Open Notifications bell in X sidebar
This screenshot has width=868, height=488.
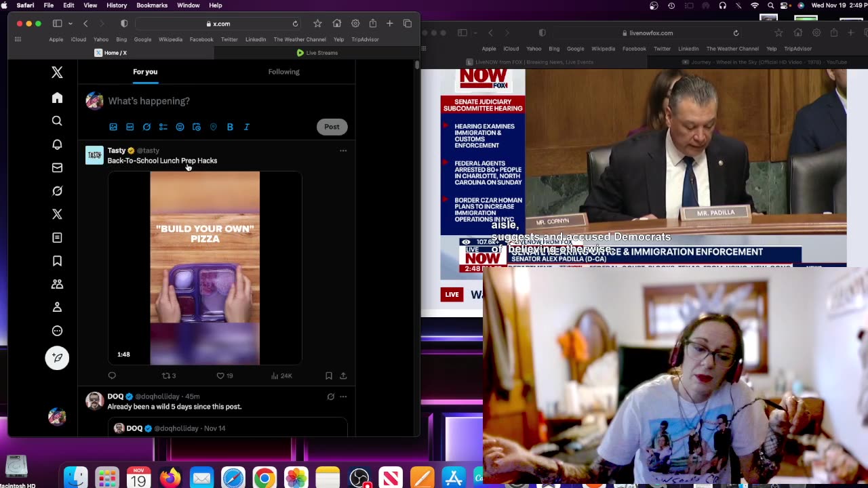(x=57, y=144)
